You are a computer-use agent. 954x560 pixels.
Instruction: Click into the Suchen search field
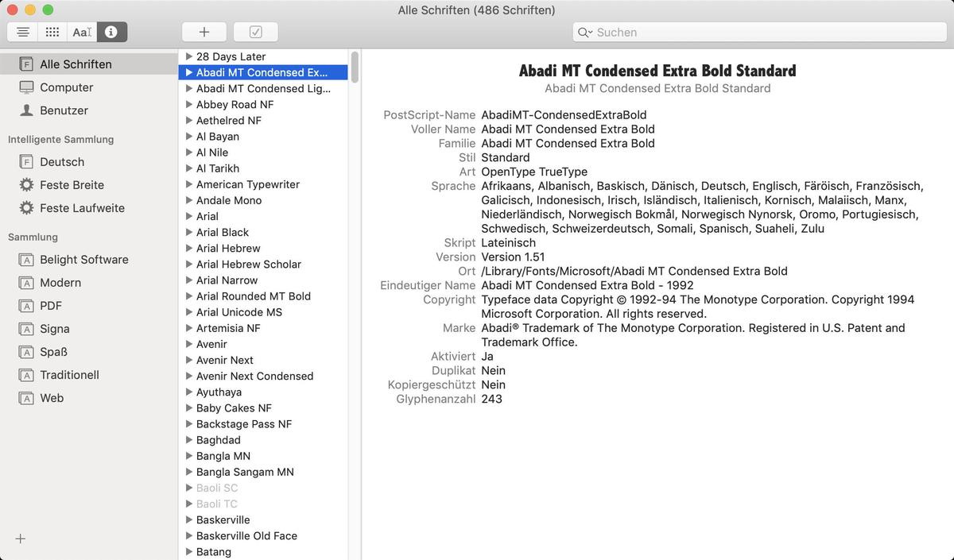click(759, 33)
